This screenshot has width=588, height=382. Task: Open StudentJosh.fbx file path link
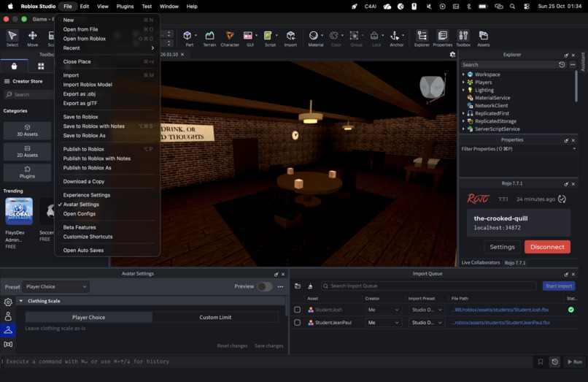click(x=500, y=310)
